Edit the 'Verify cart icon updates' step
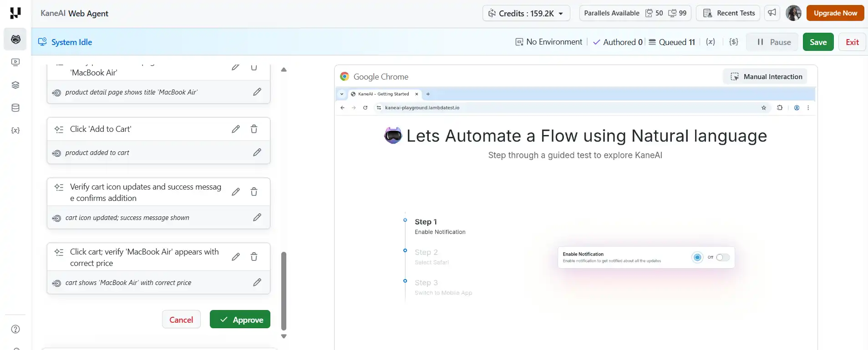This screenshot has width=868, height=350. 236,192
